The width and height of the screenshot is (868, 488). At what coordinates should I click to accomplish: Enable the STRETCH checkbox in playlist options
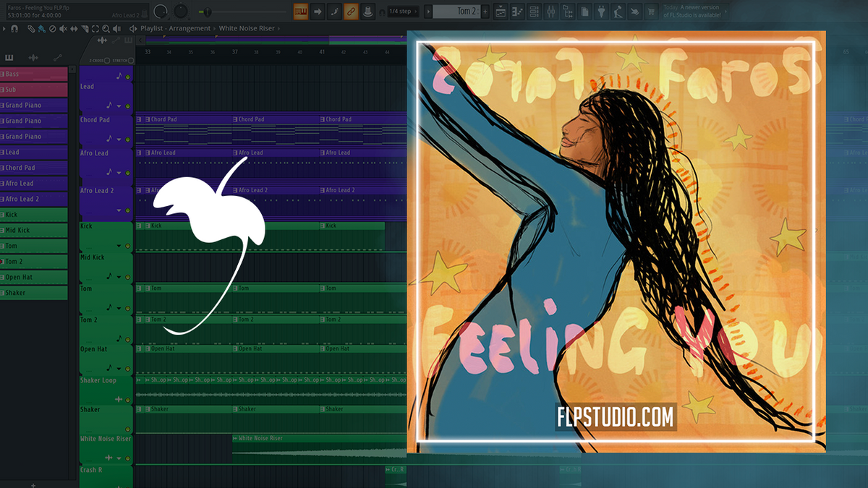(x=130, y=61)
